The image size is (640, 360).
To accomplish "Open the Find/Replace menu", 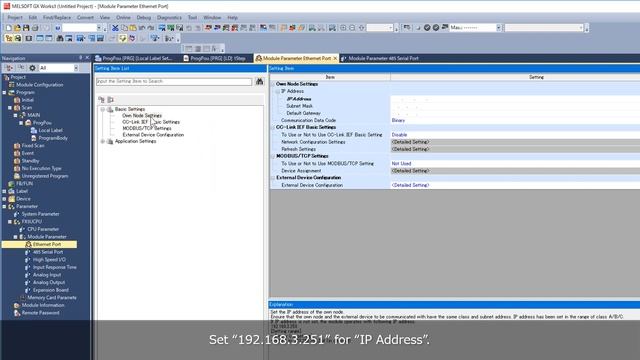I will 57,18.
